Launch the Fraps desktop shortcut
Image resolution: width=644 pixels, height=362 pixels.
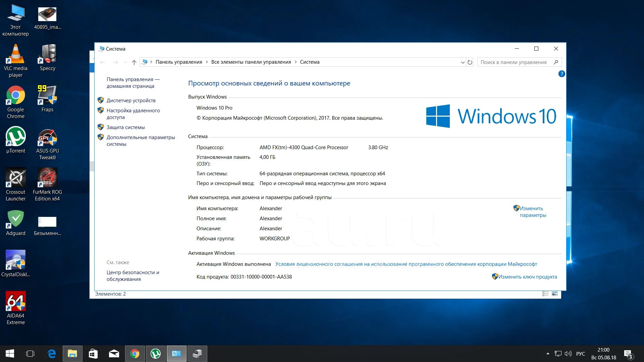pos(47,99)
